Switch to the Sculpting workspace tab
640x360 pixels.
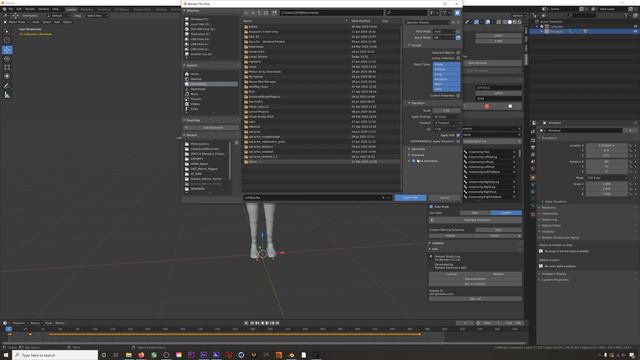click(x=104, y=9)
